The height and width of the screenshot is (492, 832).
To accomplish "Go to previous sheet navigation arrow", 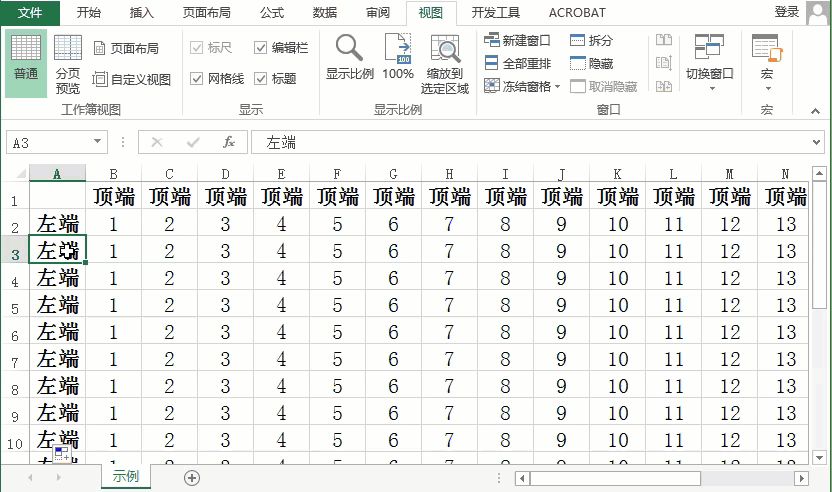I will point(30,478).
